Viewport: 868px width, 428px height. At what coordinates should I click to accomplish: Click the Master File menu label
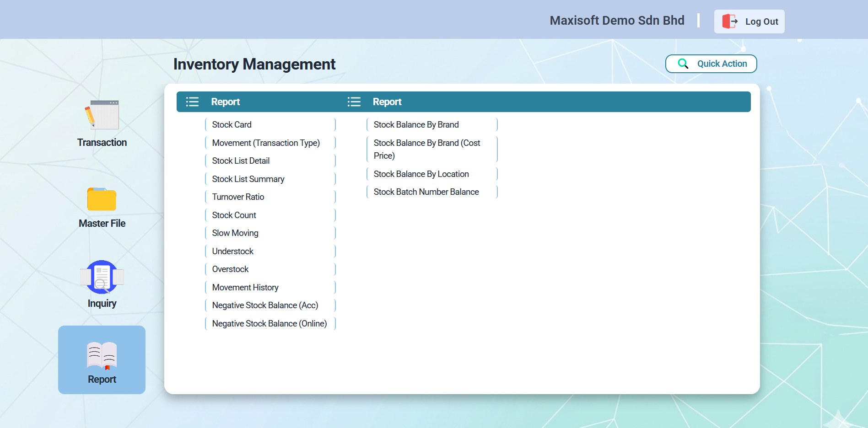point(102,223)
